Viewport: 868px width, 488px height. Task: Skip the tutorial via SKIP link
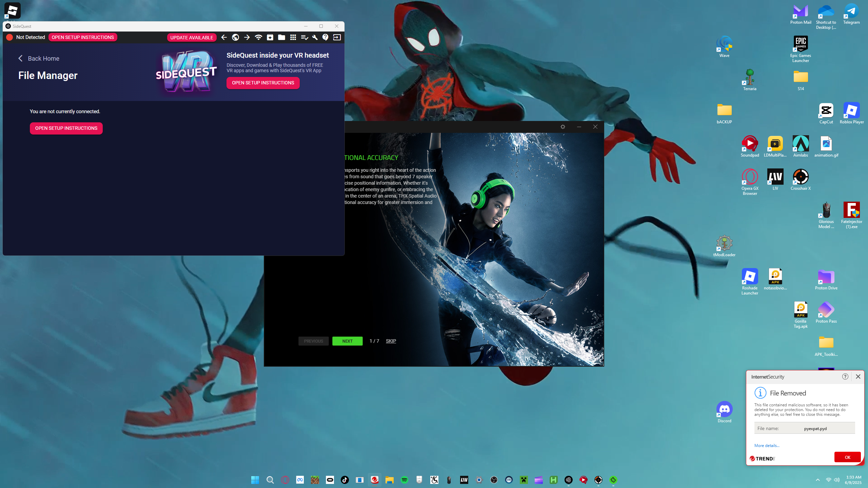tap(391, 341)
